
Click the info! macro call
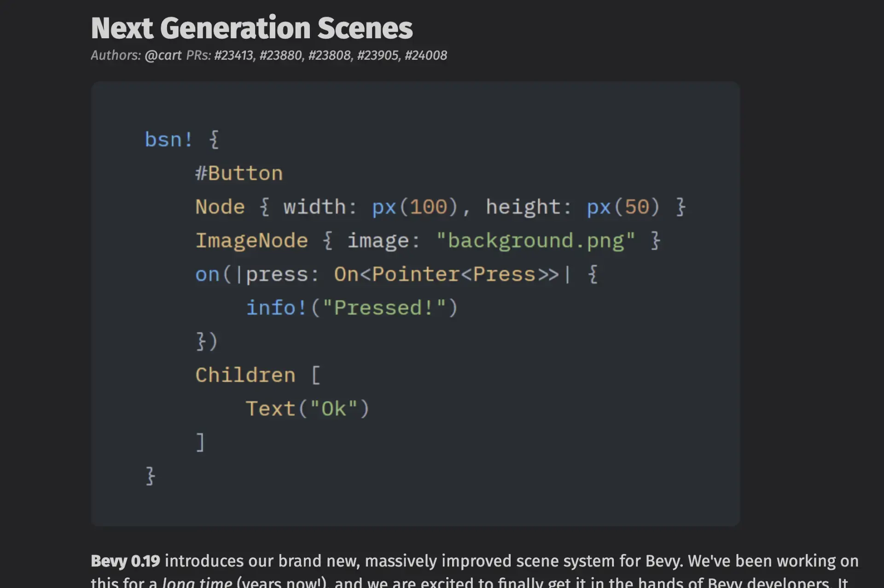[x=276, y=308]
